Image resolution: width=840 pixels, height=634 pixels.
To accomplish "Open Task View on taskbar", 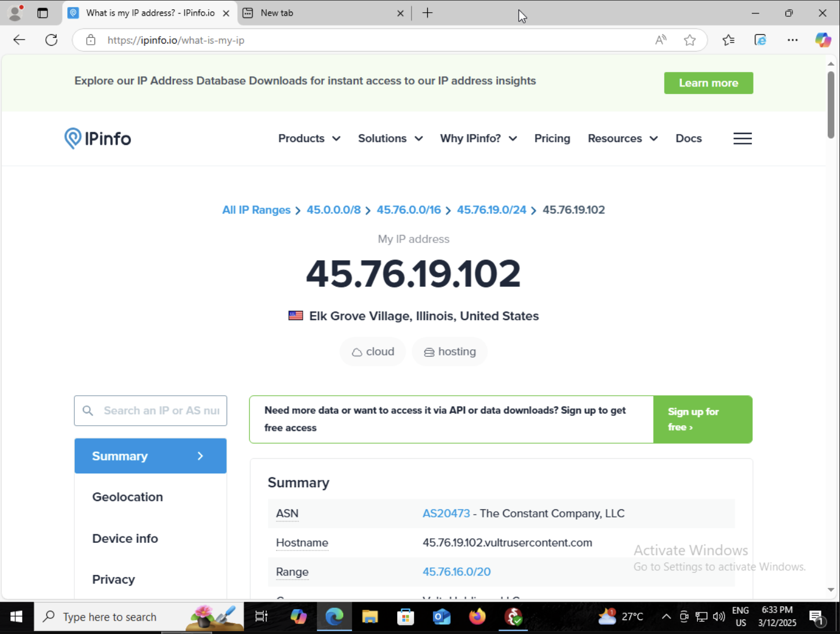I will click(x=261, y=617).
